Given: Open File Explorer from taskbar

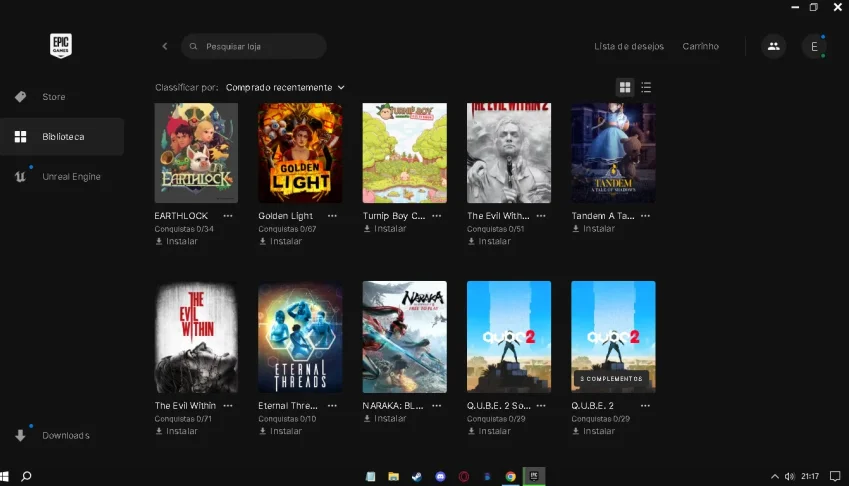Looking at the screenshot, I should coord(394,476).
